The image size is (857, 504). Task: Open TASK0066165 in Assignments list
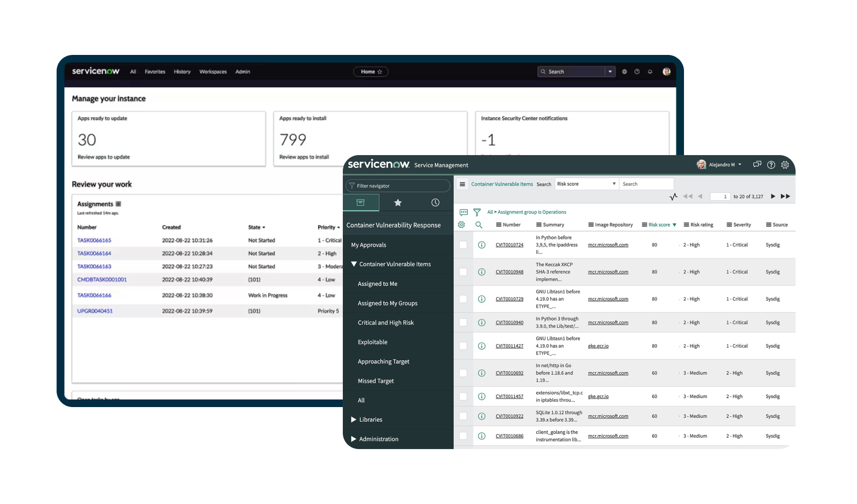pyautogui.click(x=94, y=241)
